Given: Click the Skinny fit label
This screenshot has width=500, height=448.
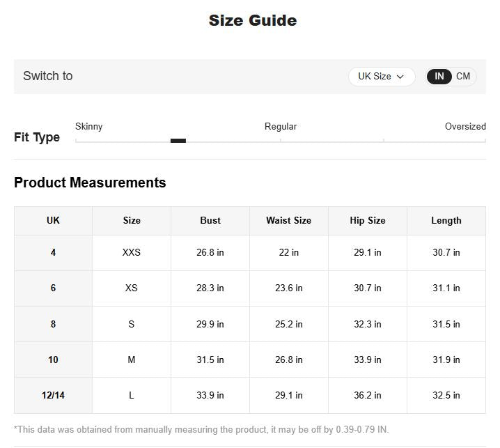Looking at the screenshot, I should point(88,126).
